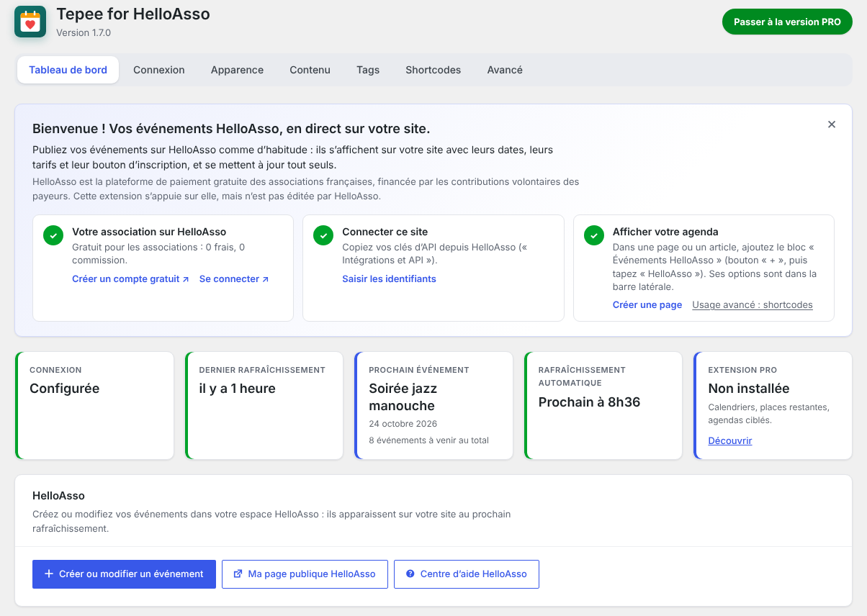Open 'Ma page publique HelloAsso' button
Image resolution: width=867 pixels, height=616 pixels.
[x=305, y=574]
